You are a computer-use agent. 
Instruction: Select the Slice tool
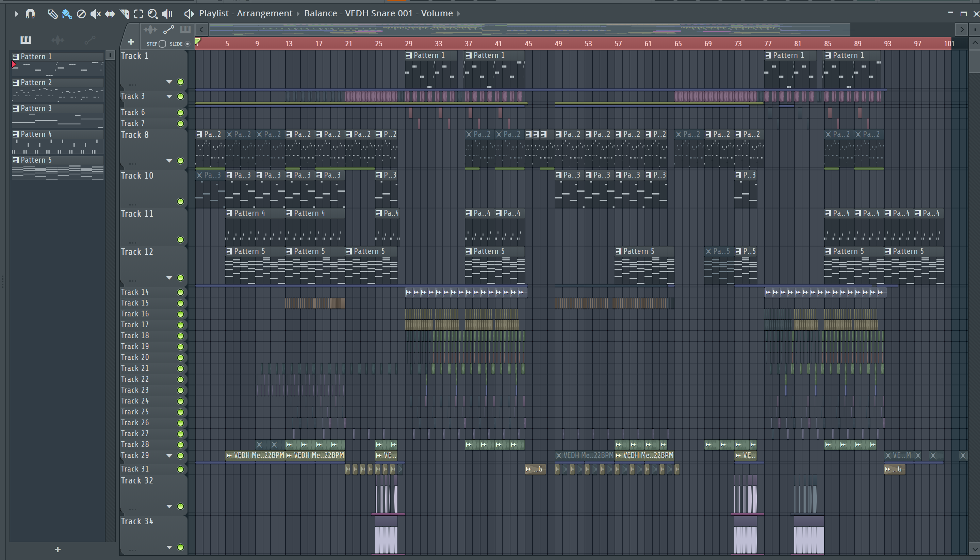[124, 14]
